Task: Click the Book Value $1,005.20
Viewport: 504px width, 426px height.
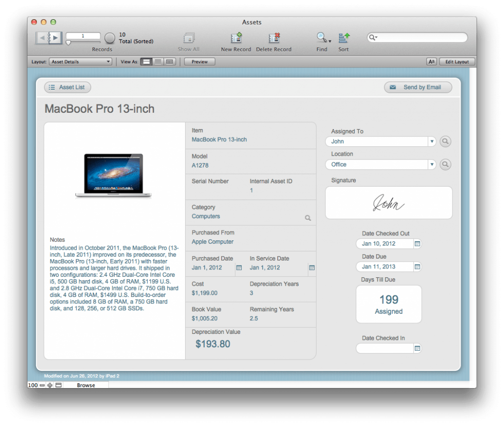Action: click(x=204, y=319)
